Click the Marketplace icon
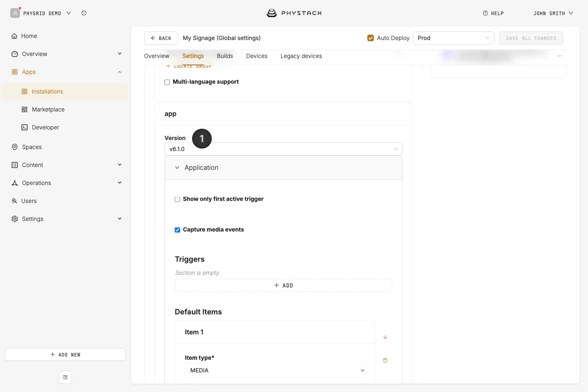The height and width of the screenshot is (392, 588). pyautogui.click(x=24, y=109)
